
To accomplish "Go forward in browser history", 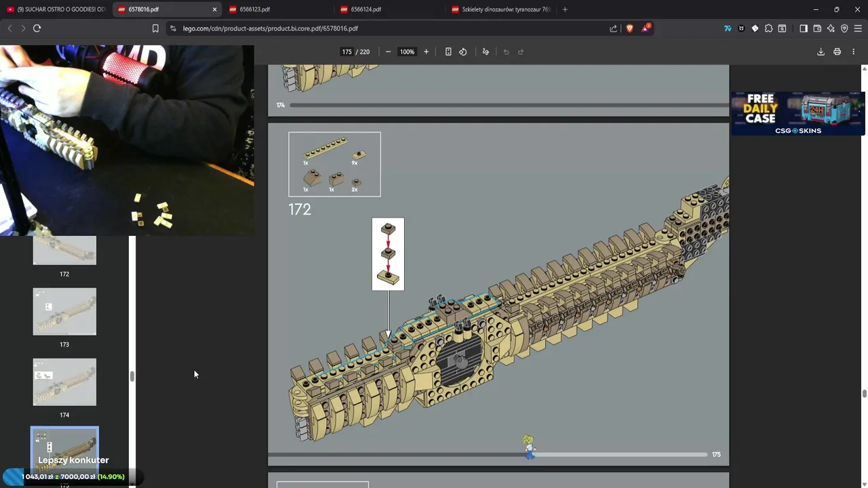I will pyautogui.click(x=22, y=28).
